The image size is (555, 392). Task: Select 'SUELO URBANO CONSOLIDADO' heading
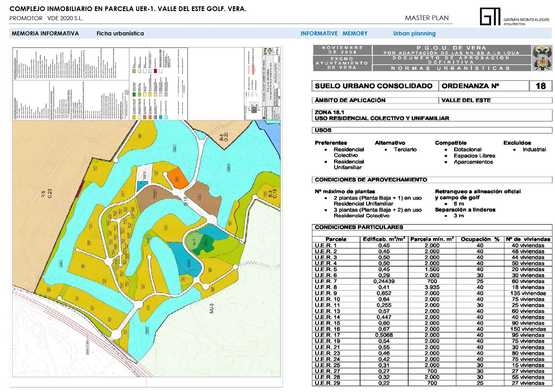click(374, 86)
